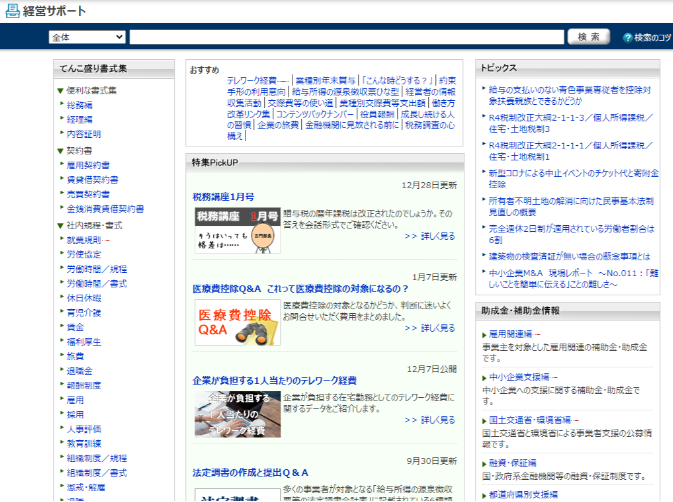Click the arrow icon beside 雇用関連編

click(538, 334)
